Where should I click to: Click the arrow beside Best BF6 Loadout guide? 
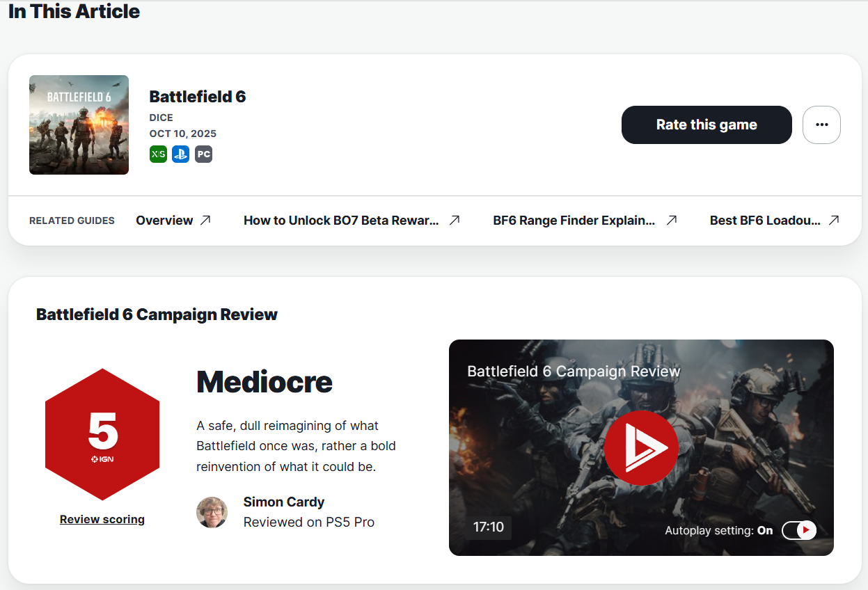[x=834, y=221]
